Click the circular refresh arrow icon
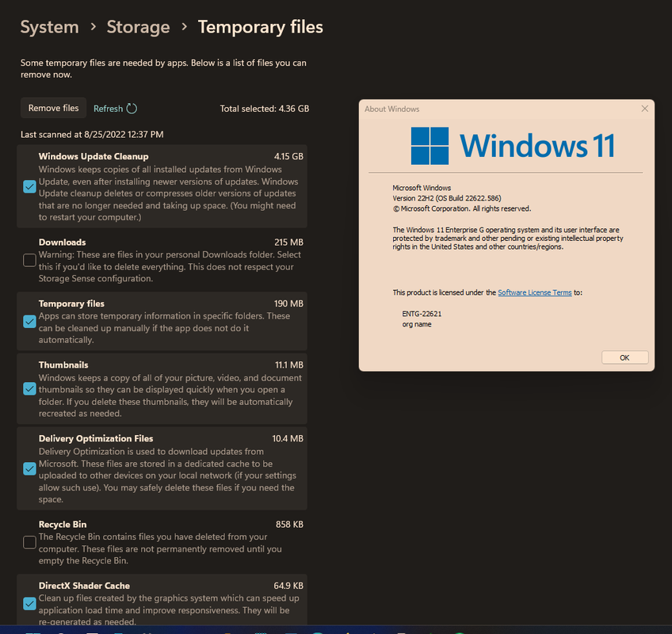Image resolution: width=672 pixels, height=634 pixels. click(x=132, y=109)
